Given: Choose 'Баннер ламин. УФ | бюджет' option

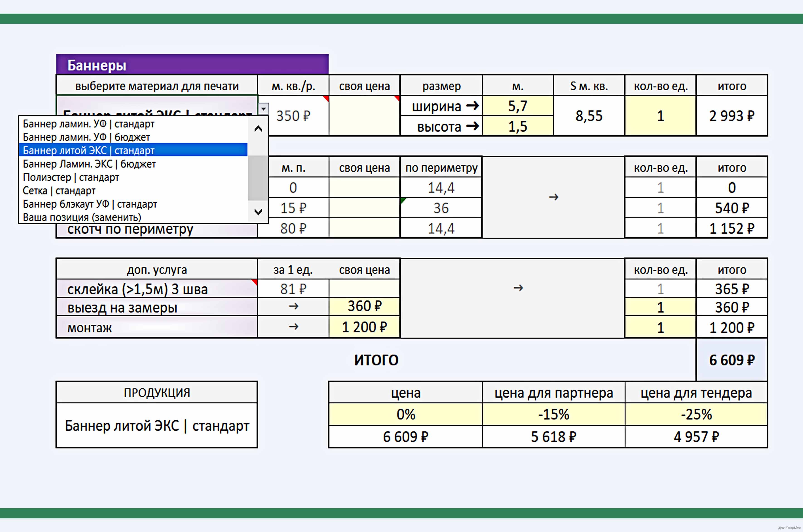Looking at the screenshot, I should (x=86, y=137).
